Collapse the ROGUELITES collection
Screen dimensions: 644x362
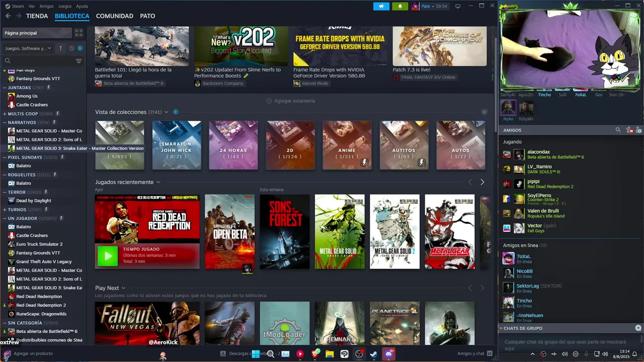click(5, 174)
